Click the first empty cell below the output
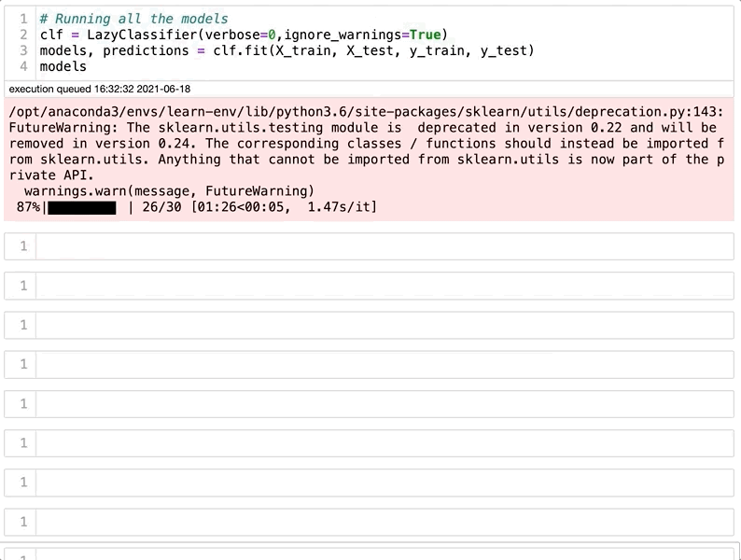 [383, 246]
